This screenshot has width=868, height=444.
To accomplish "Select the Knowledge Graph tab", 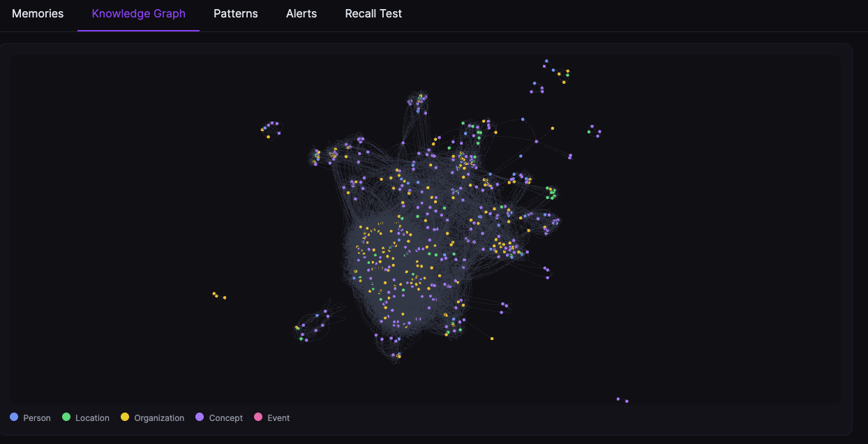I will pyautogui.click(x=139, y=14).
